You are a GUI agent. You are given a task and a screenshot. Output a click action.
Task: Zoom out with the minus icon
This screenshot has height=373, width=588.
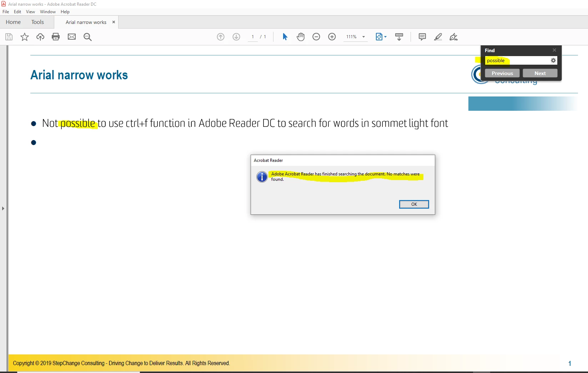316,37
